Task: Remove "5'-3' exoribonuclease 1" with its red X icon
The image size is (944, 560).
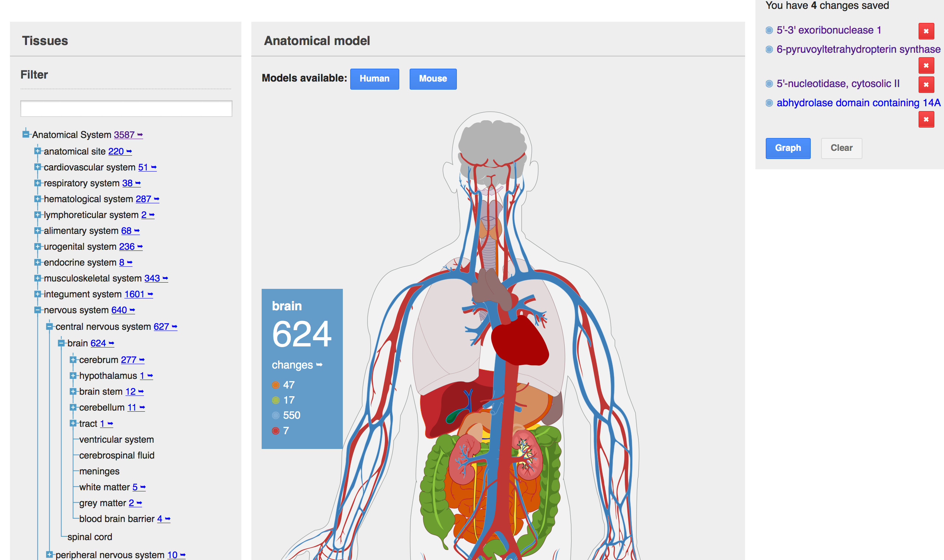Action: (x=926, y=32)
